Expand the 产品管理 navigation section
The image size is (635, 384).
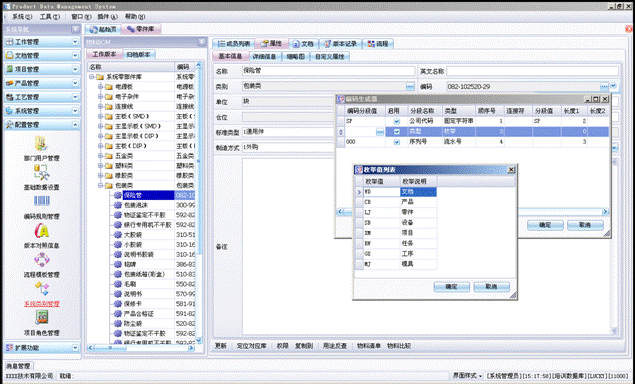pyautogui.click(x=75, y=83)
